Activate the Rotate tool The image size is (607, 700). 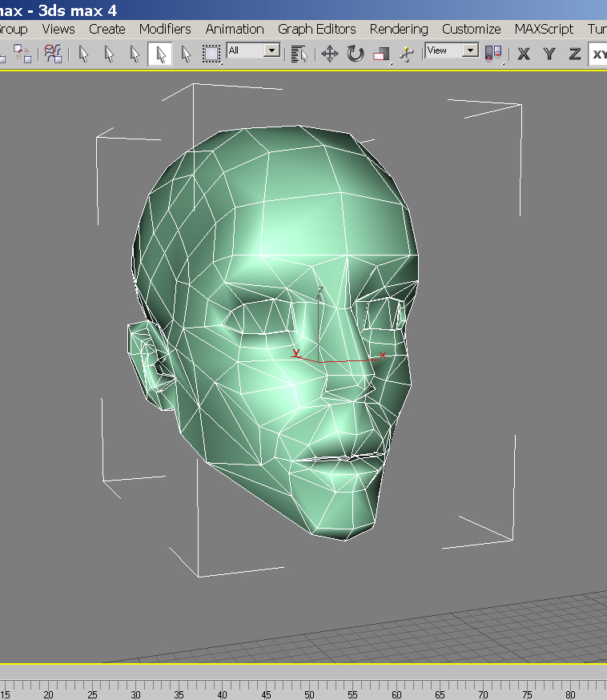356,54
